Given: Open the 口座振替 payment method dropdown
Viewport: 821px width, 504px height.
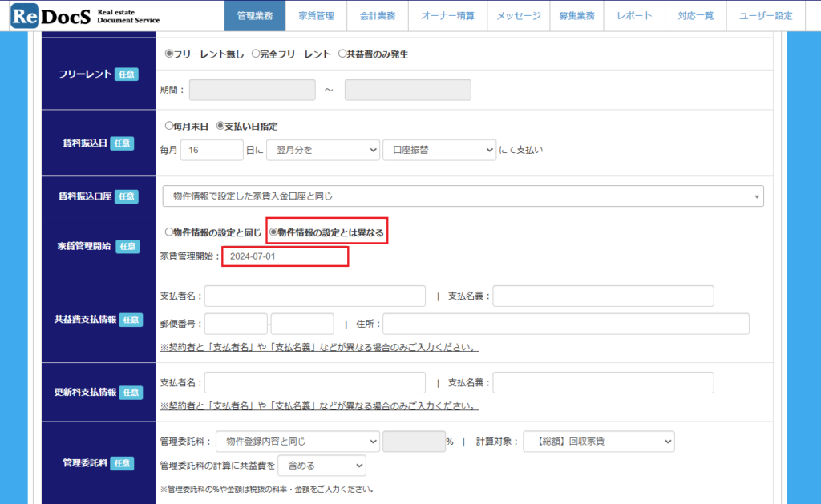Looking at the screenshot, I should tap(439, 150).
